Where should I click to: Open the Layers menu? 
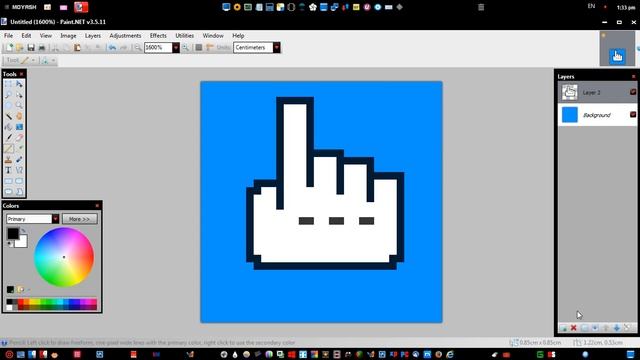[x=93, y=36]
